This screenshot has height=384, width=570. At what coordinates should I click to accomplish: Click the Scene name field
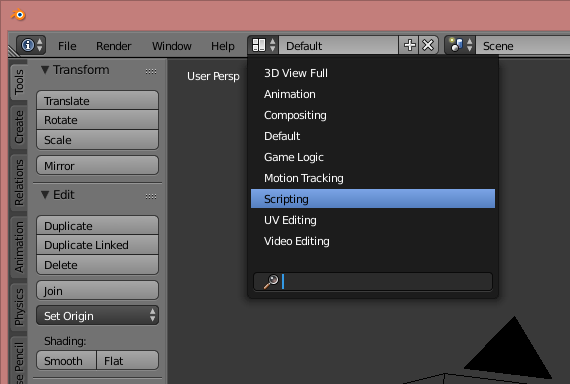523,45
